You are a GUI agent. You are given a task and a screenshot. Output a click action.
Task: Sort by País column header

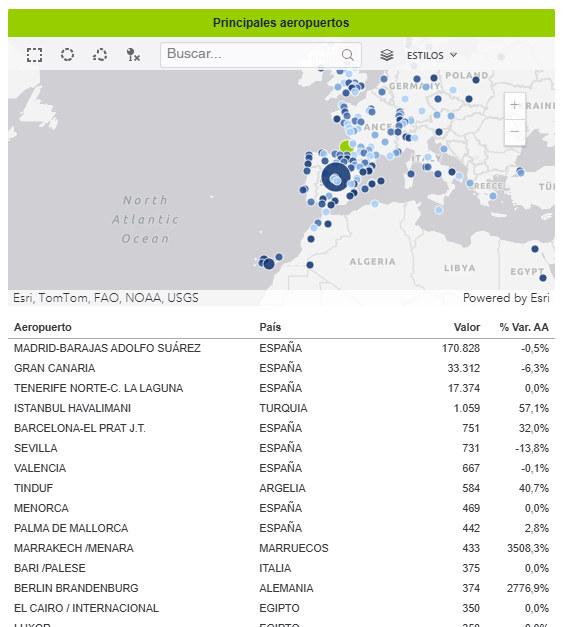pyautogui.click(x=270, y=327)
